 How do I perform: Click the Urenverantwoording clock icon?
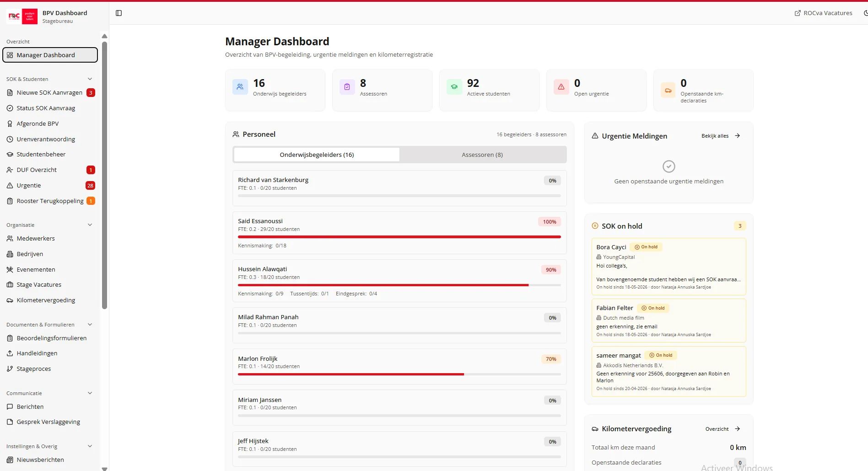pyautogui.click(x=10, y=139)
